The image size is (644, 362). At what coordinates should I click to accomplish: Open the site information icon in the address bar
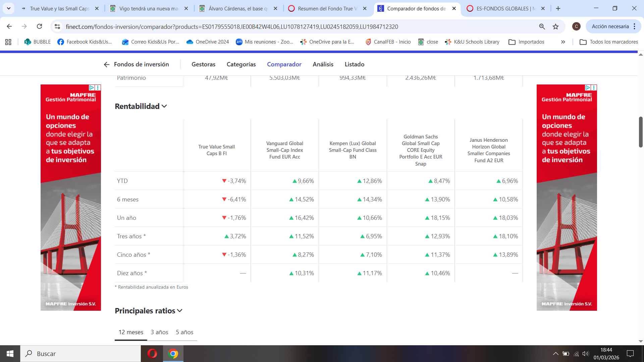[57, 26]
